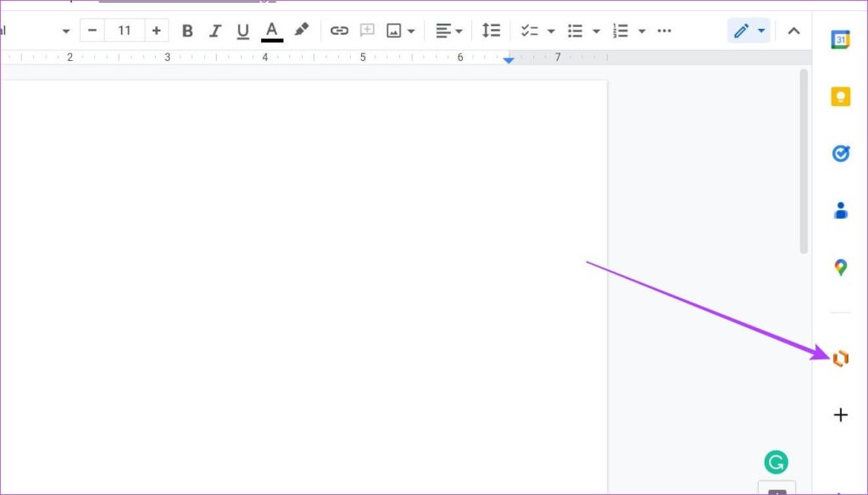Decrease the font size

(x=92, y=31)
